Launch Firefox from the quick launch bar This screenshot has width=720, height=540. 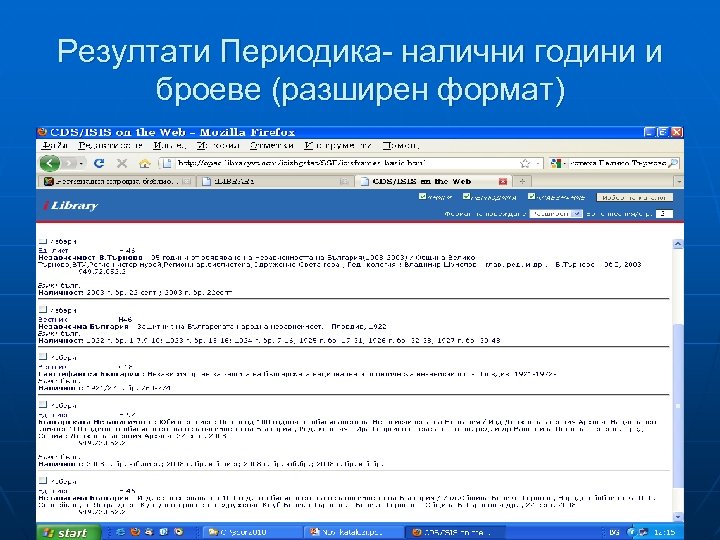click(135, 532)
